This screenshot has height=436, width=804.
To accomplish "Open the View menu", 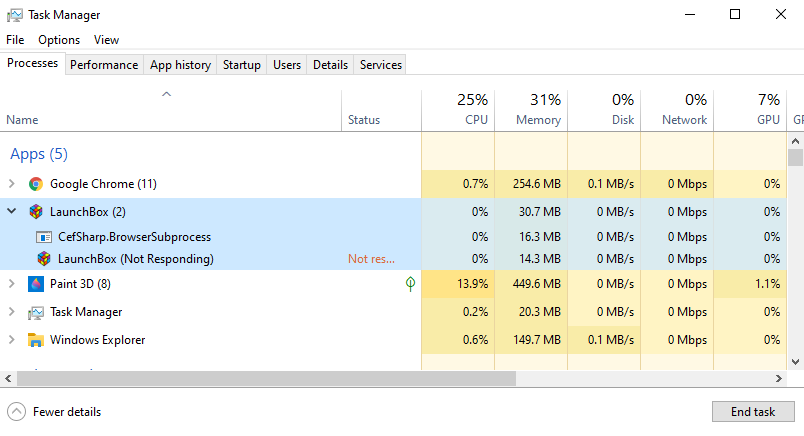I will pos(106,39).
